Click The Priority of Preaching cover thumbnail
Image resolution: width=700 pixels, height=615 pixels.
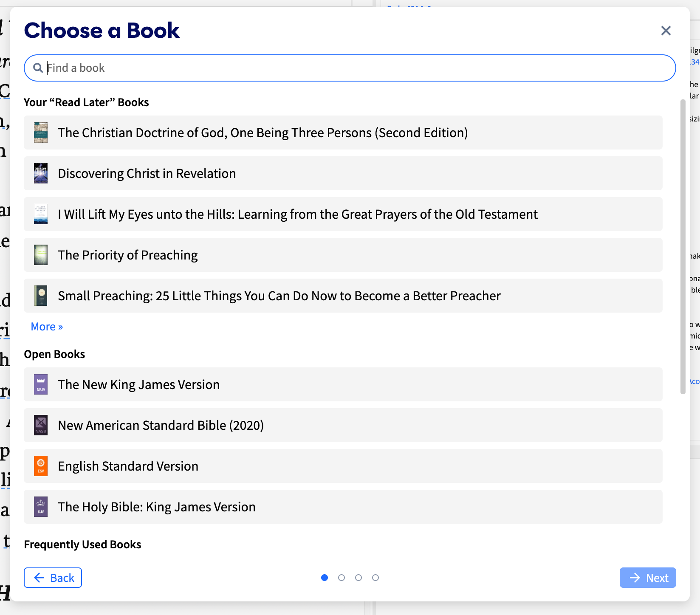41,255
